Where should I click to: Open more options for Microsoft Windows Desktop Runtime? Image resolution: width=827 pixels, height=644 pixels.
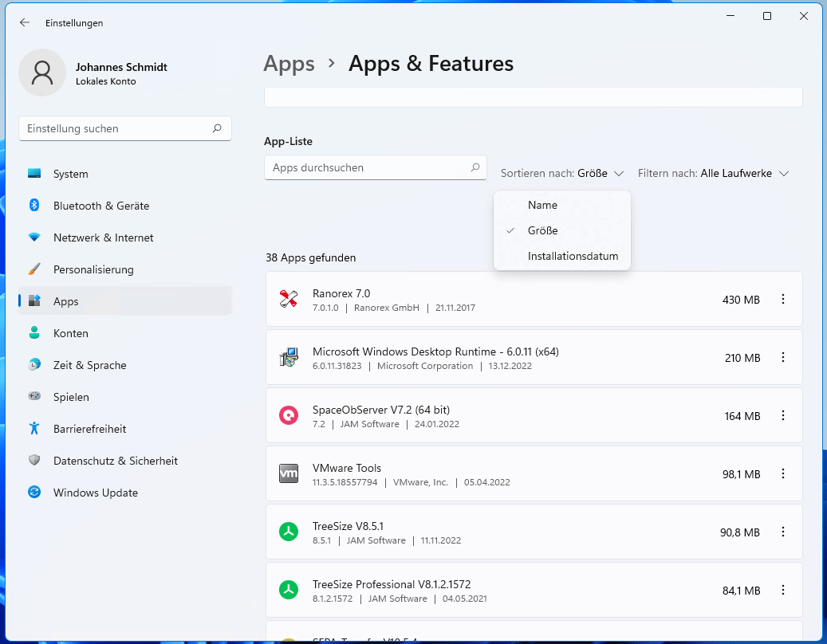(783, 357)
